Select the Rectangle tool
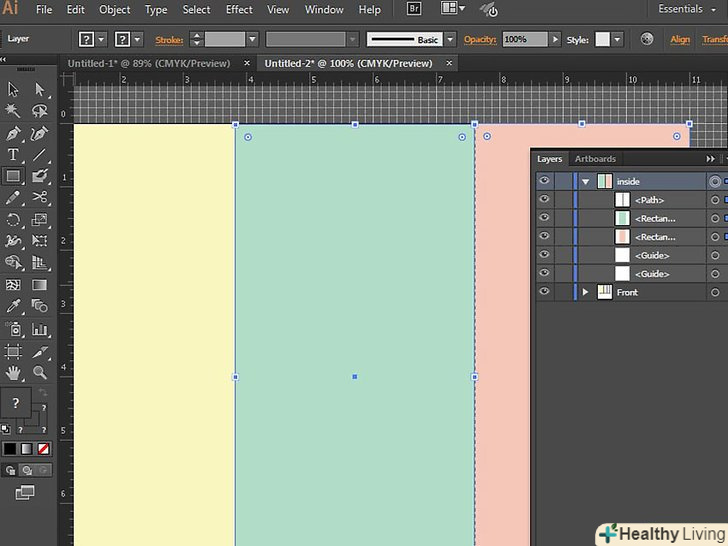The width and height of the screenshot is (728, 546). [13, 176]
